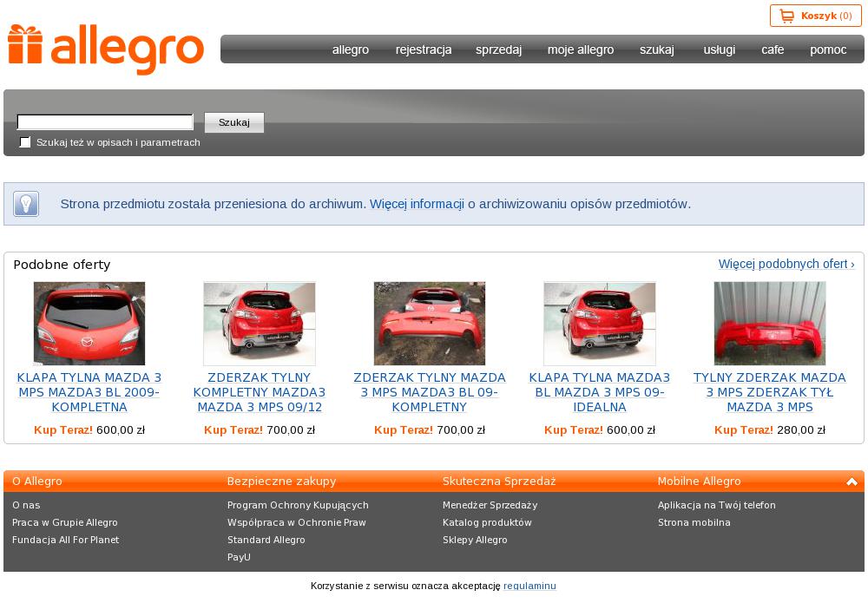Open ZDERZAK TYLNY KOMPLETNY MAZDA3 09/12 link
868x603 pixels.
259,392
